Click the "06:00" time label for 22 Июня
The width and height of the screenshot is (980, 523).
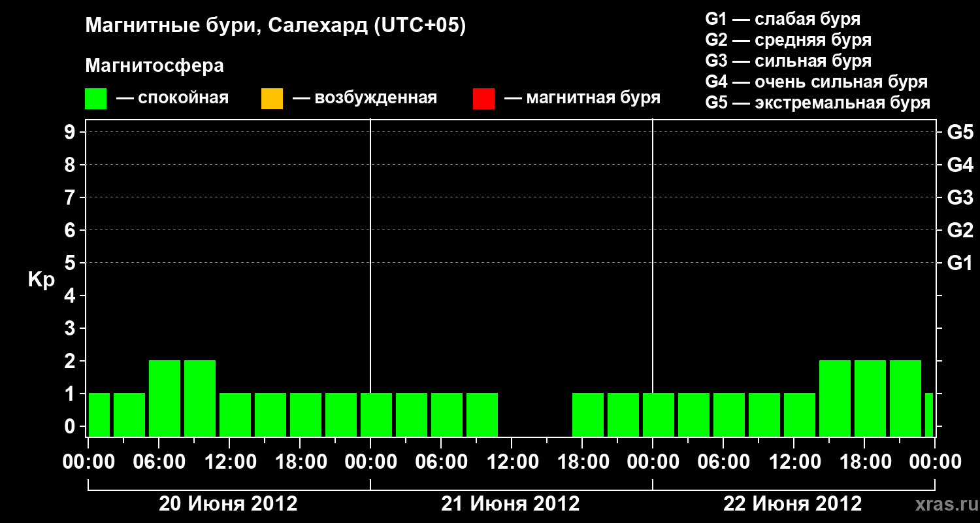(723, 462)
